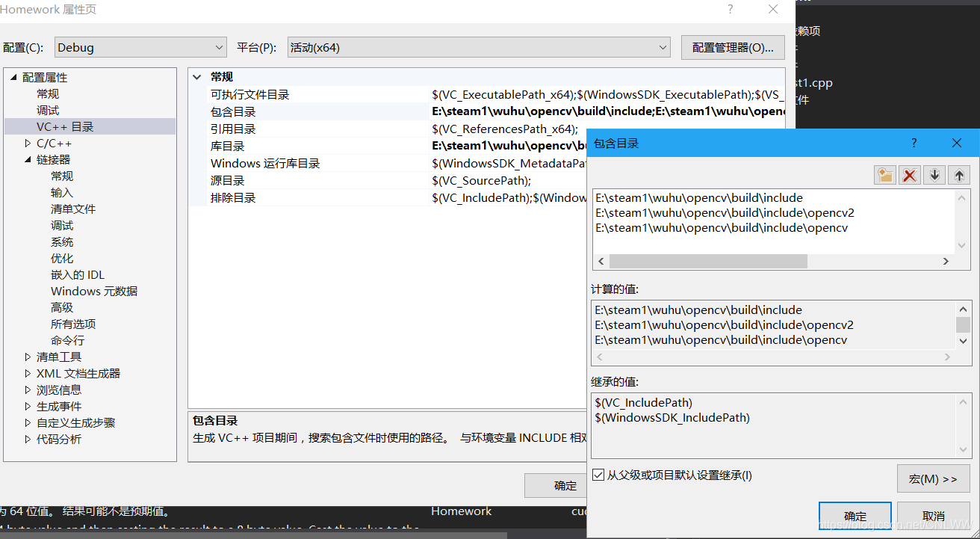The width and height of the screenshot is (980, 539).
Task: Click the $(VC_SourcePath) value field
Action: tap(482, 181)
